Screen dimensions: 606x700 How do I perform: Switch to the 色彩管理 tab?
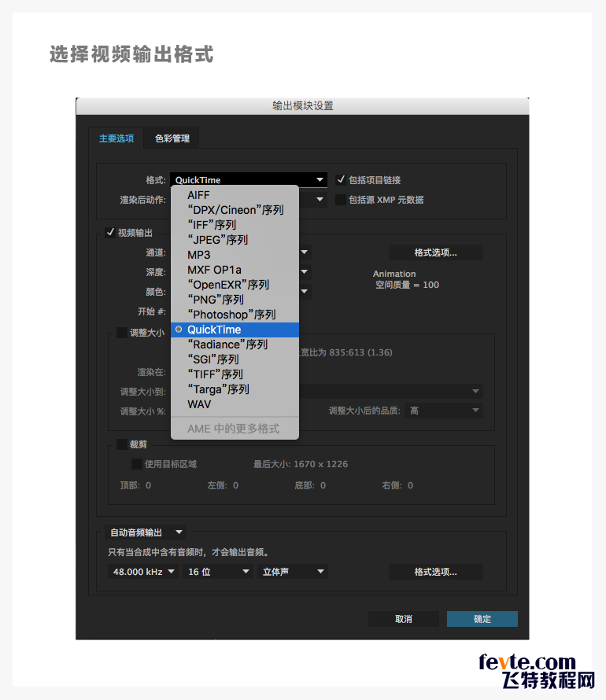click(x=172, y=138)
